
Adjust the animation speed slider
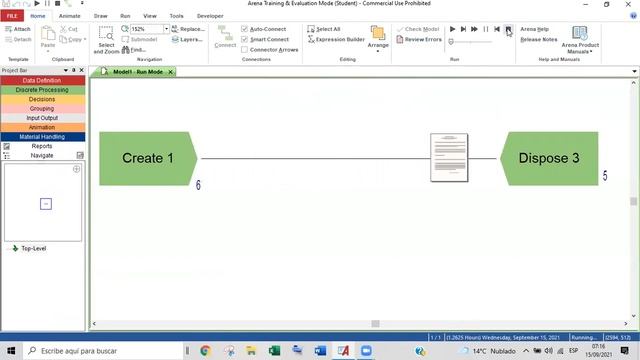click(451, 41)
